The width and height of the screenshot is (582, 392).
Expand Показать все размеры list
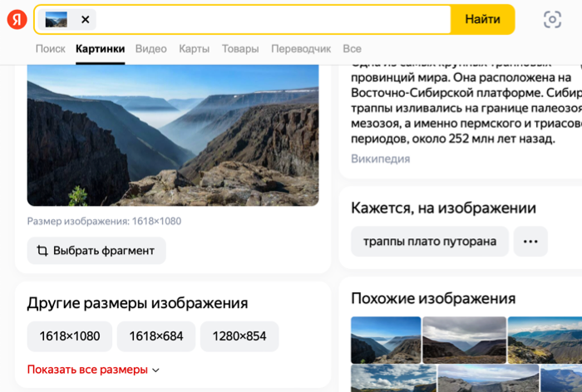click(93, 370)
